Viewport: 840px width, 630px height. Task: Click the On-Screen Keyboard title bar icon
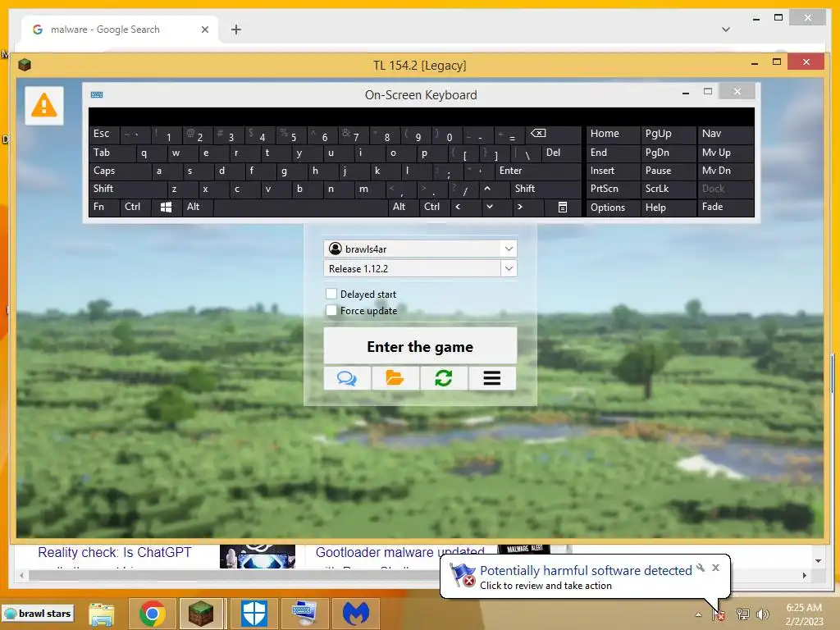97,95
